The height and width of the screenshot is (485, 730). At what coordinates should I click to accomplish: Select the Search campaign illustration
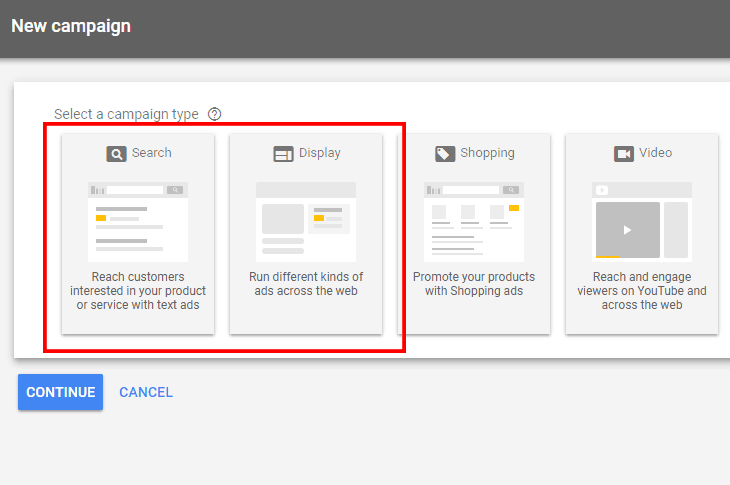(x=138, y=222)
